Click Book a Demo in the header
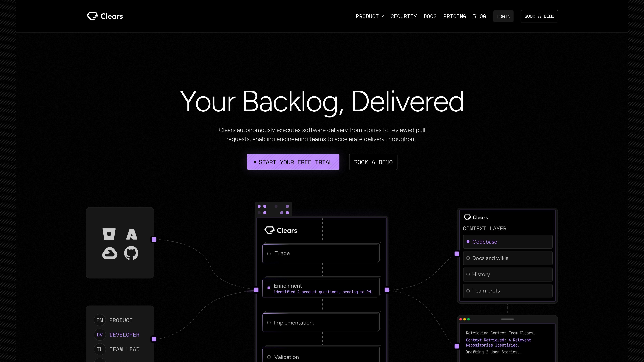This screenshot has height=362, width=644. [x=539, y=16]
